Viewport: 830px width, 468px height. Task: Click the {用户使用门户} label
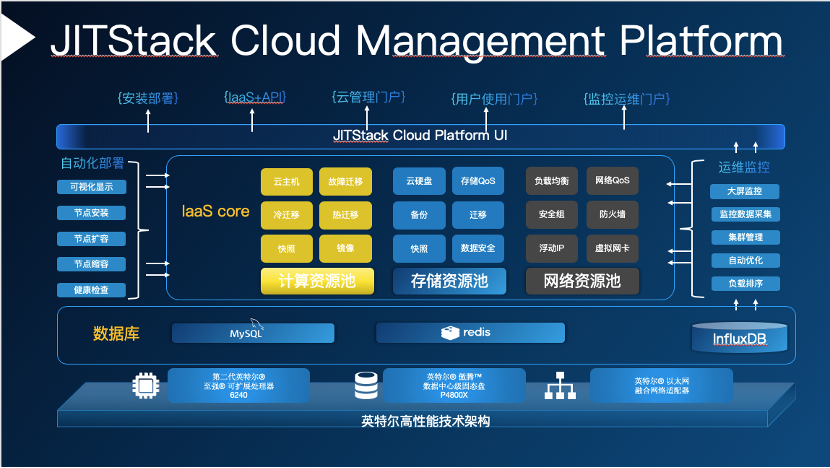tap(494, 99)
